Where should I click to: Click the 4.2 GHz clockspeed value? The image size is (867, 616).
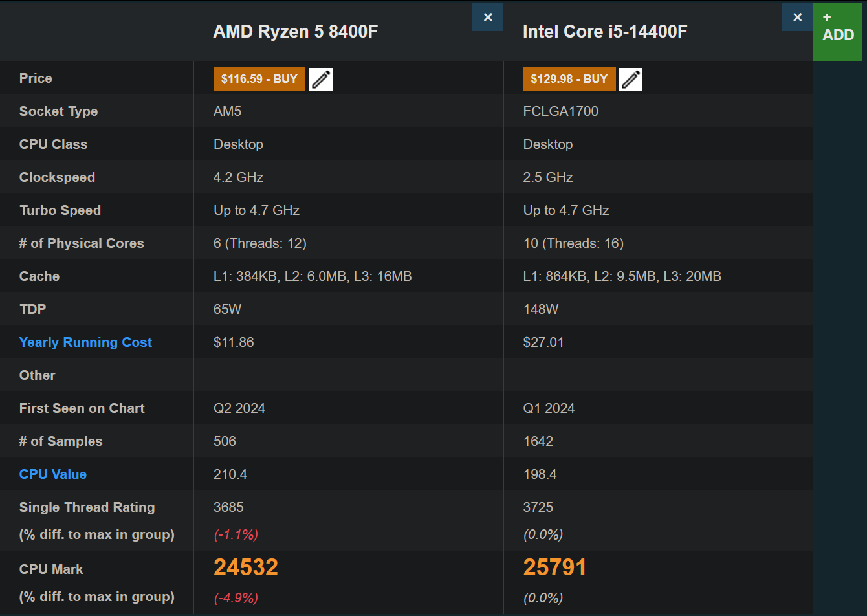click(239, 177)
